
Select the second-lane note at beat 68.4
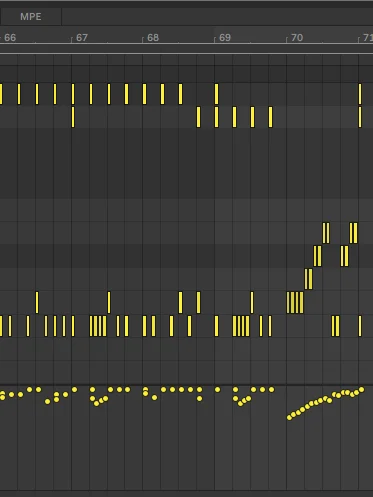click(x=199, y=117)
